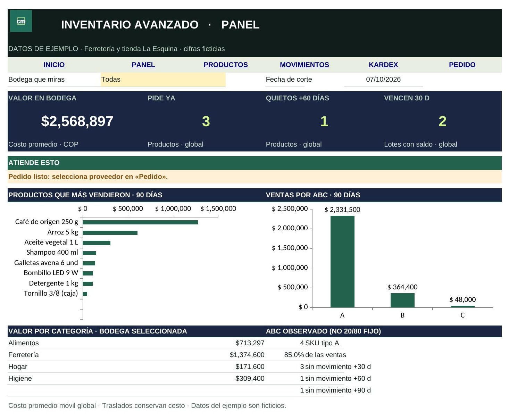Image resolution: width=509 pixels, height=420 pixels.
Task: Click the VENCEN 30 D value 2
Action: pos(442,121)
